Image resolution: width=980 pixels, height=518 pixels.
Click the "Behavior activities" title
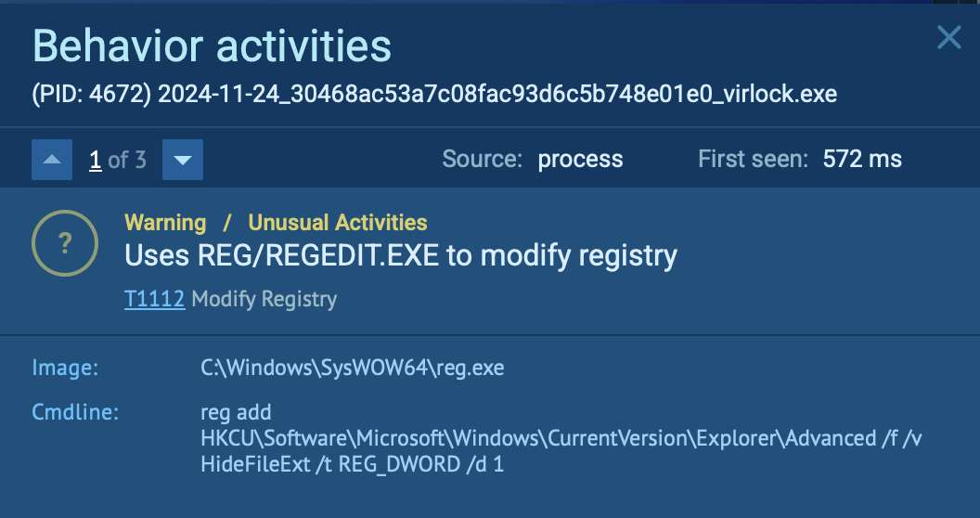212,45
